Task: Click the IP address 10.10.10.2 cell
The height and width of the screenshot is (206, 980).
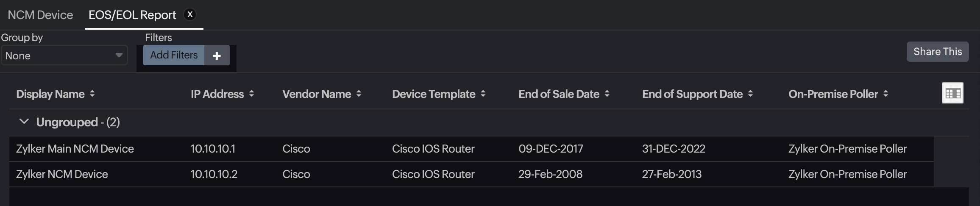Action: click(214, 174)
